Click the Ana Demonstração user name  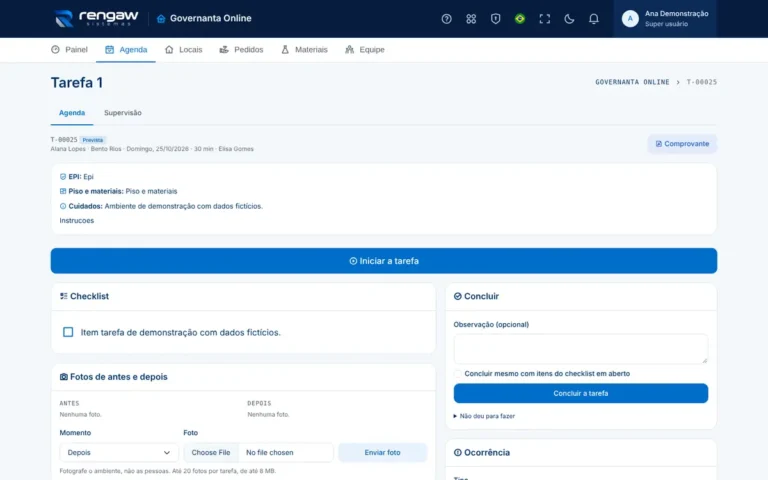pyautogui.click(x=676, y=14)
